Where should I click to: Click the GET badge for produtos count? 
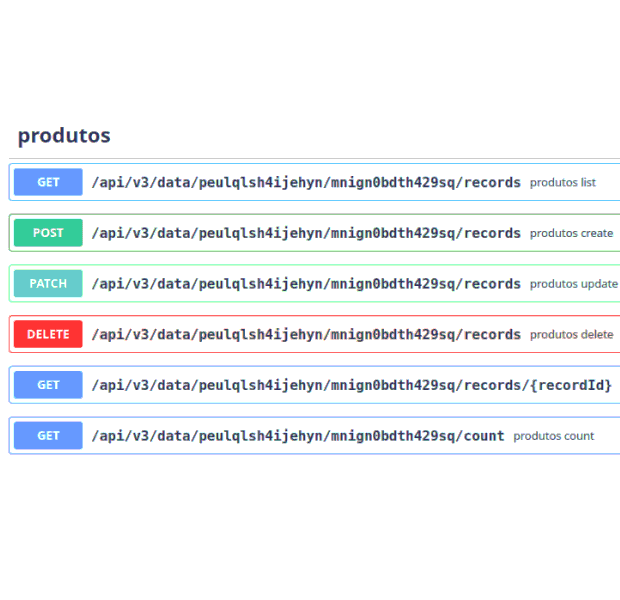(48, 436)
